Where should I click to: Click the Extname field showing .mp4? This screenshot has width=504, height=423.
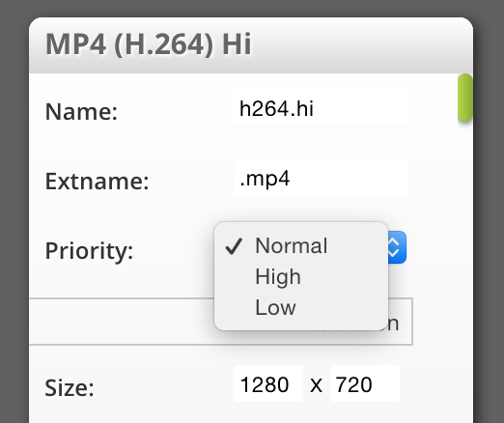(x=321, y=178)
